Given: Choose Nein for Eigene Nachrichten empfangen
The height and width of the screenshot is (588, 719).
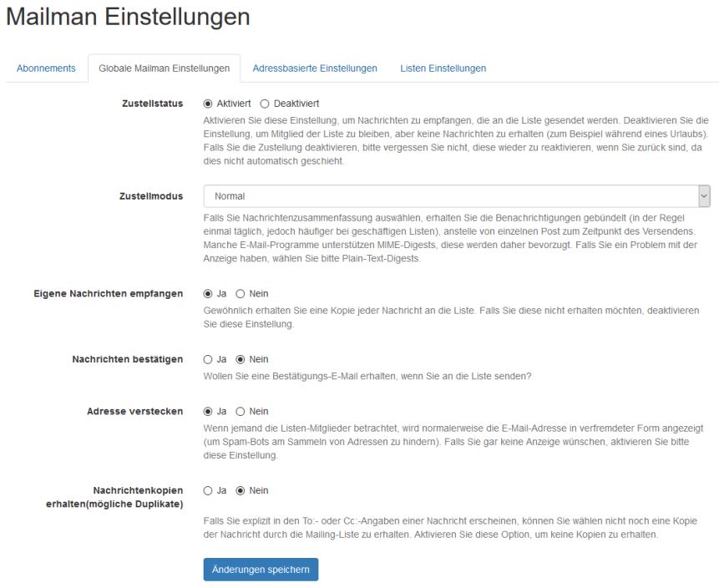Looking at the screenshot, I should tap(241, 294).
